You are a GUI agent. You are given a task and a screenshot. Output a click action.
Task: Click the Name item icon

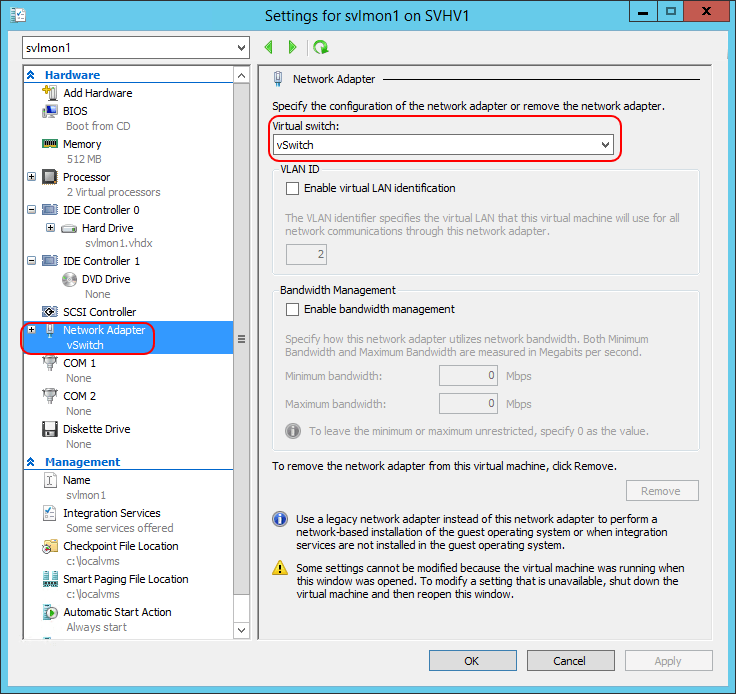click(x=50, y=480)
